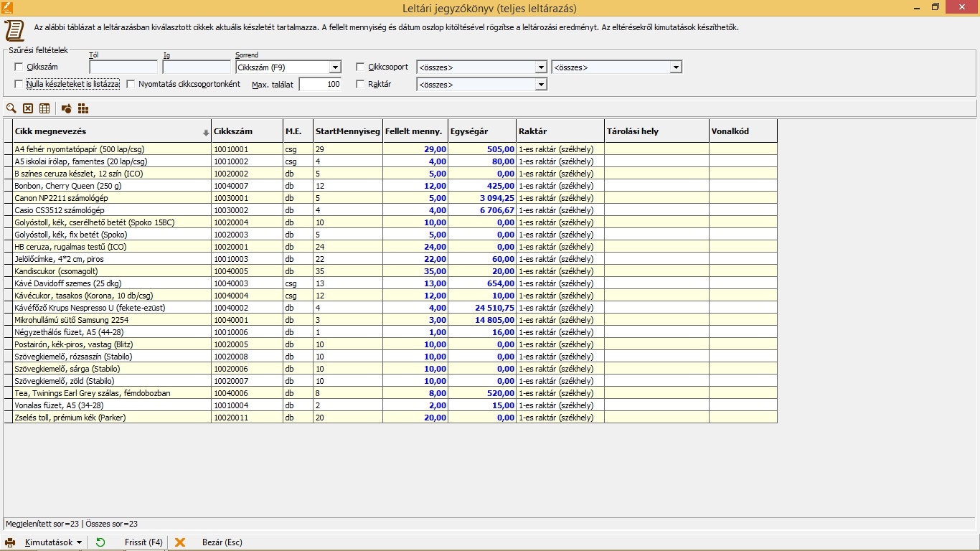Expand the first Cikkcsoport dropdown

pyautogui.click(x=541, y=67)
